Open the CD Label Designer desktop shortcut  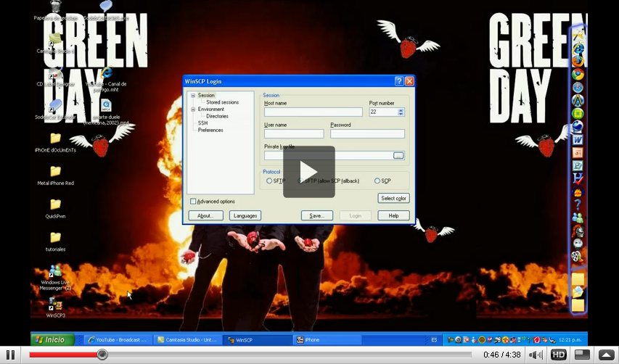55,78
